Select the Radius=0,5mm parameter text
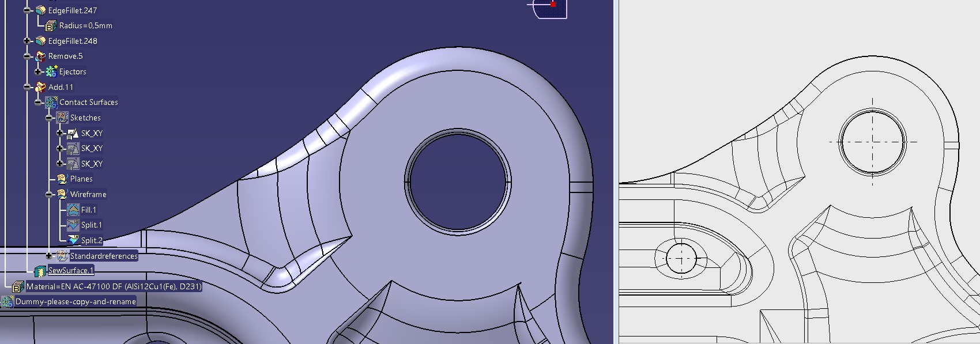The image size is (980, 344). coord(86,25)
